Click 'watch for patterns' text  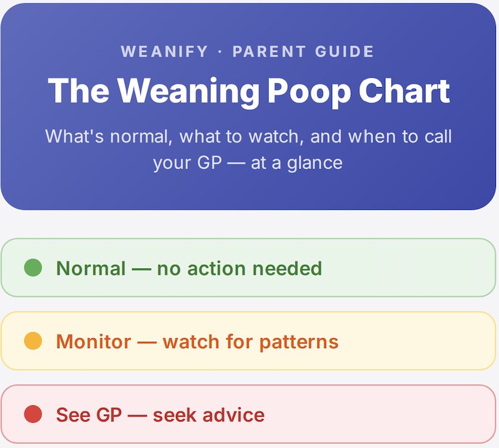(x=251, y=342)
